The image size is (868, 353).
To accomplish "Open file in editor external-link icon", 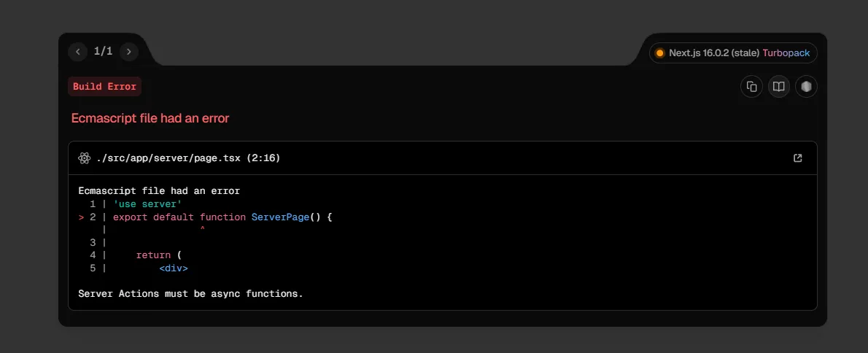I will 797,158.
